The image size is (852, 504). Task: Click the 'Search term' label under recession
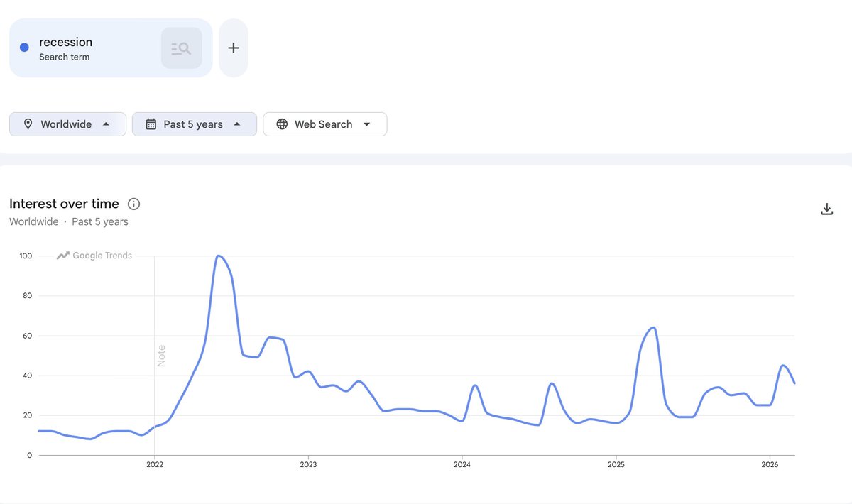coord(64,57)
